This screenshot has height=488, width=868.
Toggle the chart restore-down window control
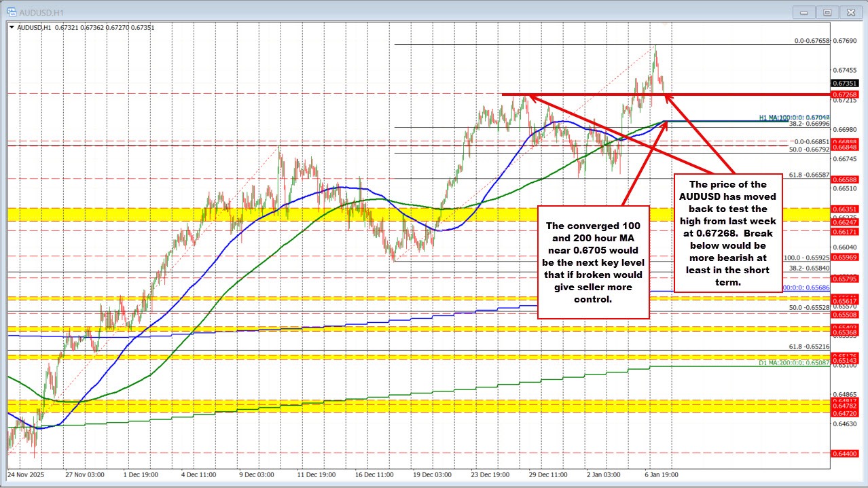tap(827, 12)
